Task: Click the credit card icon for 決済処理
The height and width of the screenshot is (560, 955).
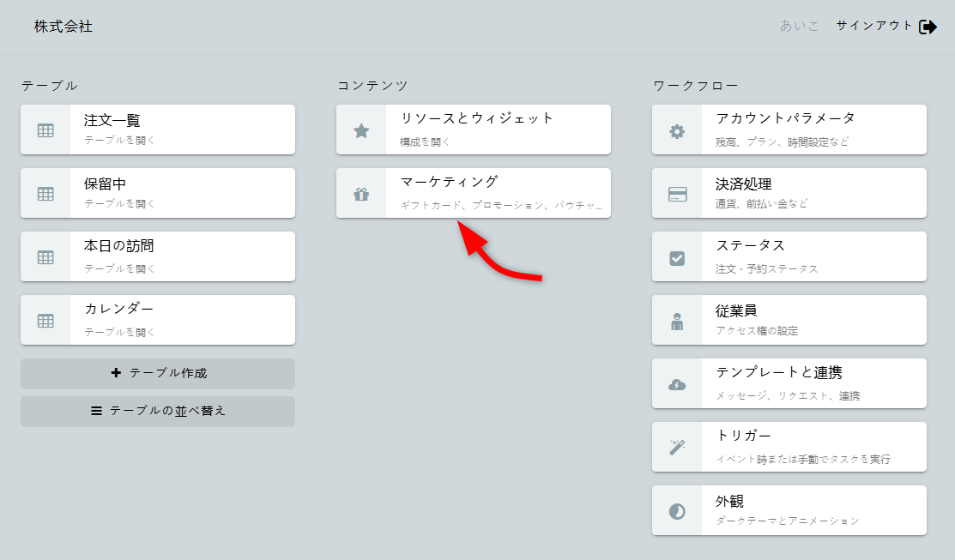Action: click(677, 194)
